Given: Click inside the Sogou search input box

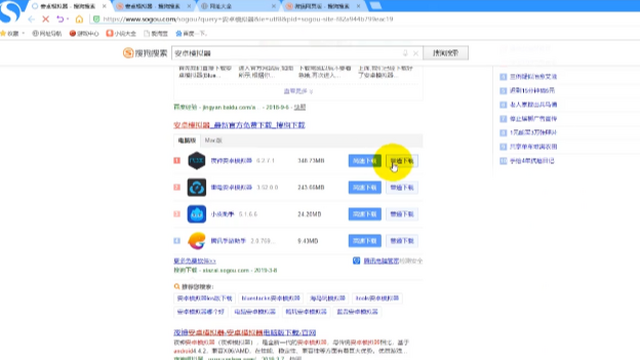Looking at the screenshot, I should 286,53.
